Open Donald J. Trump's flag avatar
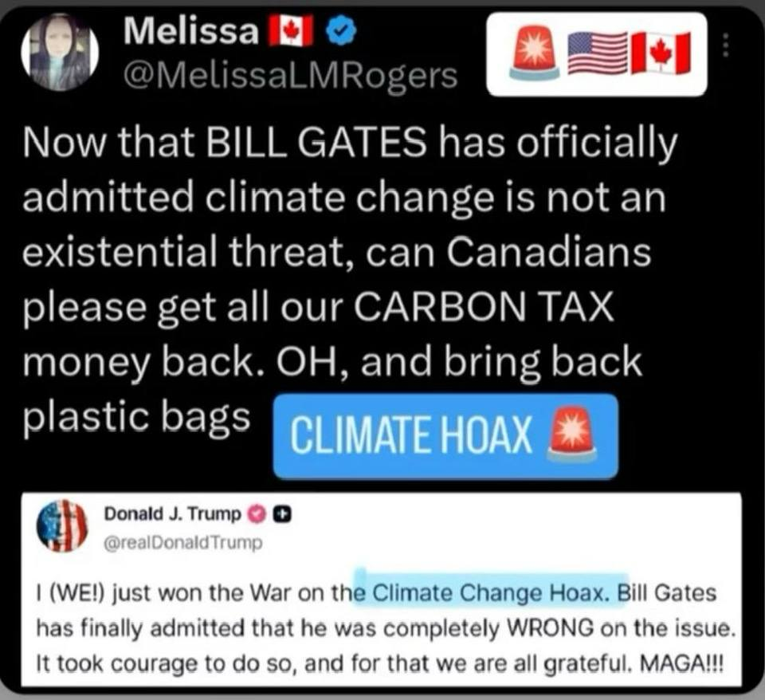Viewport: 765px width, 700px height. point(62,525)
